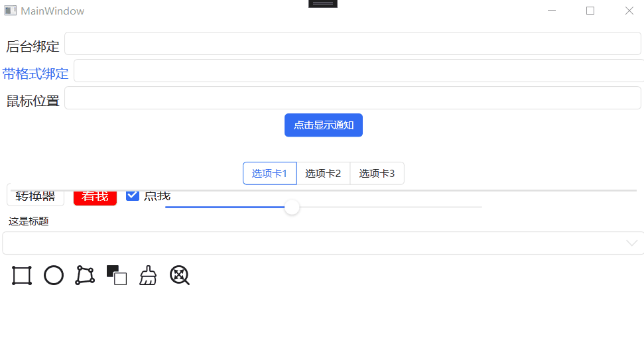Click the broom clear icon
The width and height of the screenshot is (644, 362).
tap(148, 275)
